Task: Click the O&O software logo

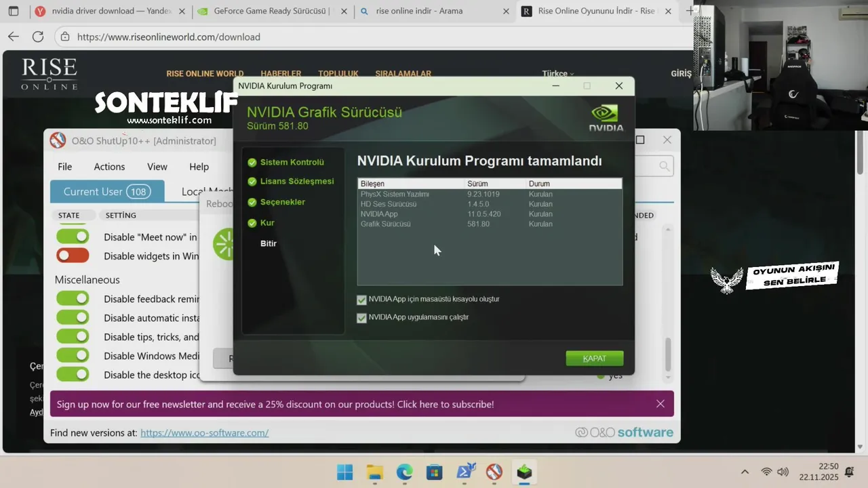Action: [624, 432]
